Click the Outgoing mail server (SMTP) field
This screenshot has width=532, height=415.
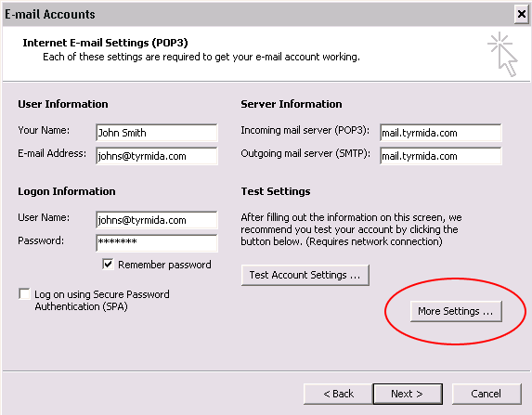440,156
